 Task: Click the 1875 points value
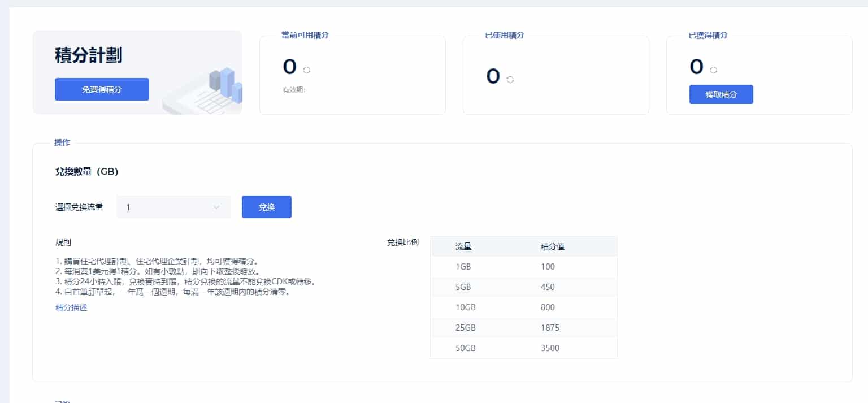tap(550, 328)
